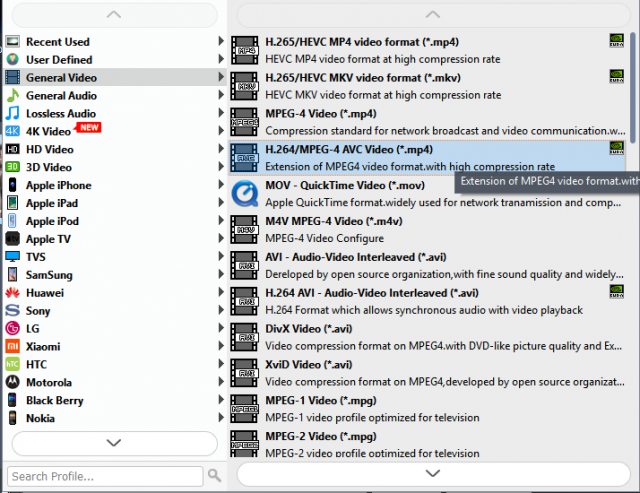
Task: Open the Lossless Audio category
Action: coord(115,113)
